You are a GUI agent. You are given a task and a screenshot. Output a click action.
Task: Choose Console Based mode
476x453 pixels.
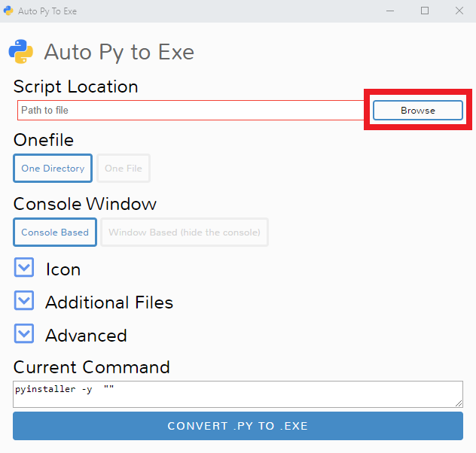[55, 233]
